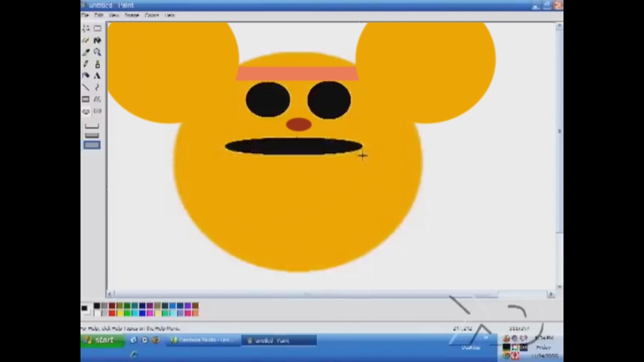Select the Brush tool
644x362 pixels.
pyautogui.click(x=97, y=64)
